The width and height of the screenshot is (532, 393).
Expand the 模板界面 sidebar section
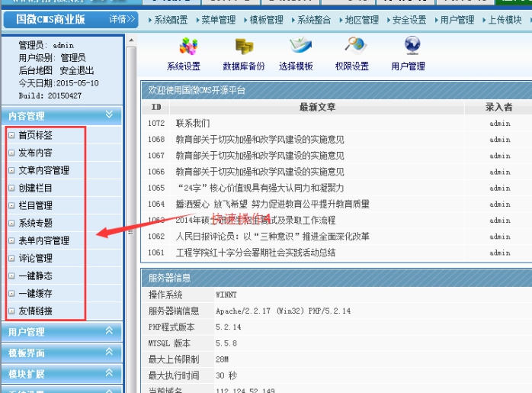(109, 353)
